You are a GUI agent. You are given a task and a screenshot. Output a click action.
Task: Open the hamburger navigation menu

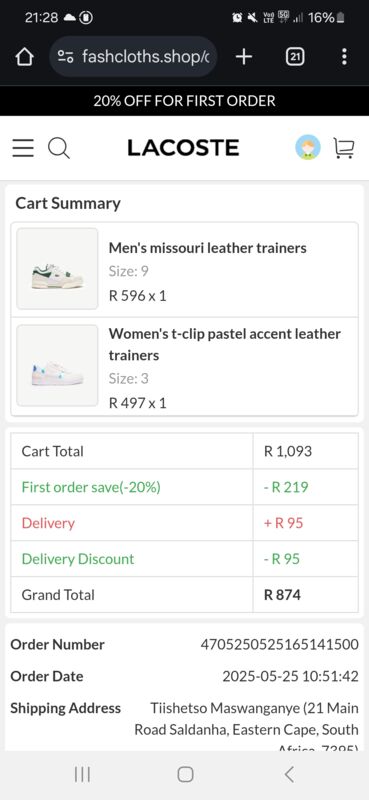23,148
